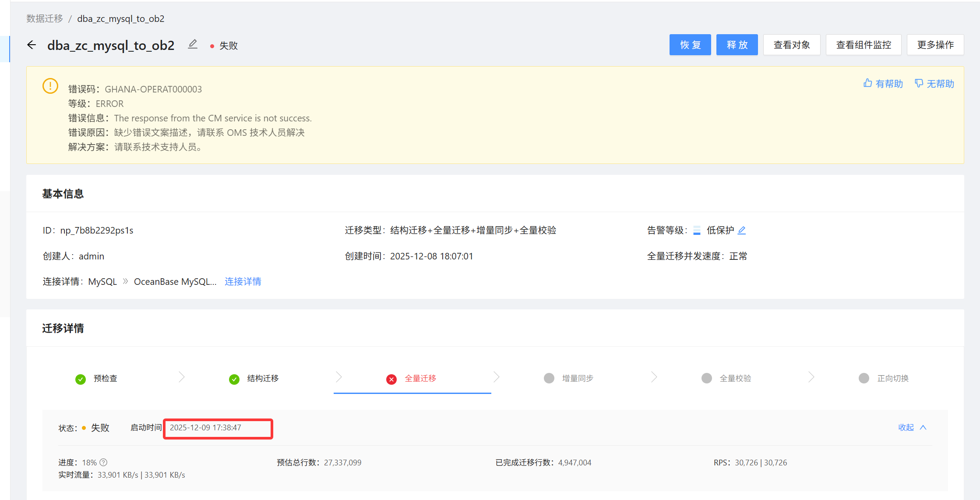The height and width of the screenshot is (500, 980).
Task: Switch to the 预检查 step tab
Action: pyautogui.click(x=105, y=379)
